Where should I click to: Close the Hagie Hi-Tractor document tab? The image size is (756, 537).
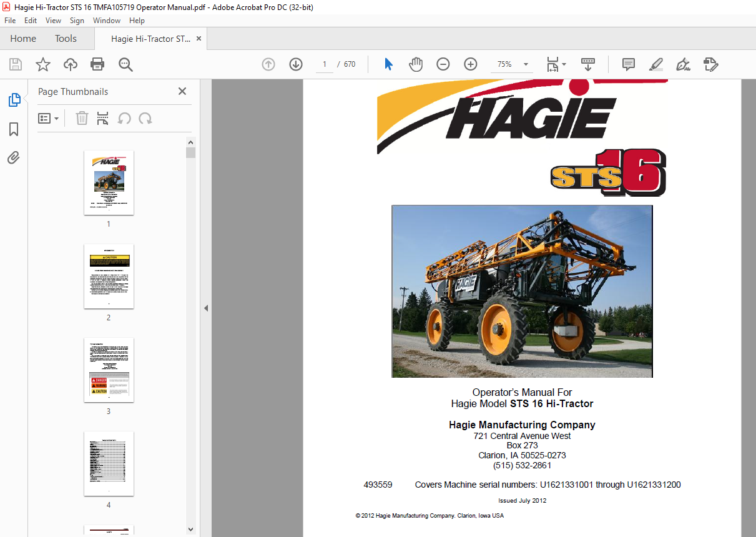(199, 39)
